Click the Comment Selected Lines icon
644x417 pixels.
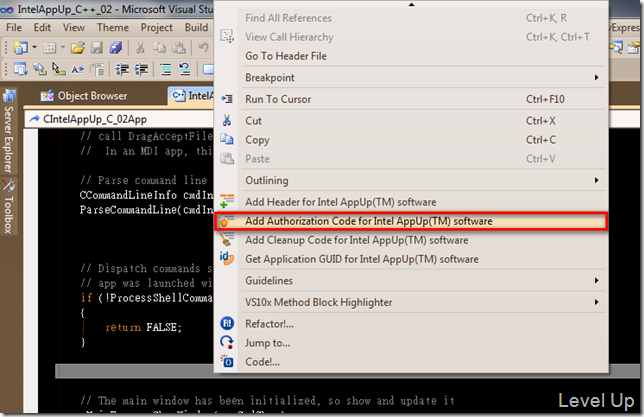tap(166, 69)
